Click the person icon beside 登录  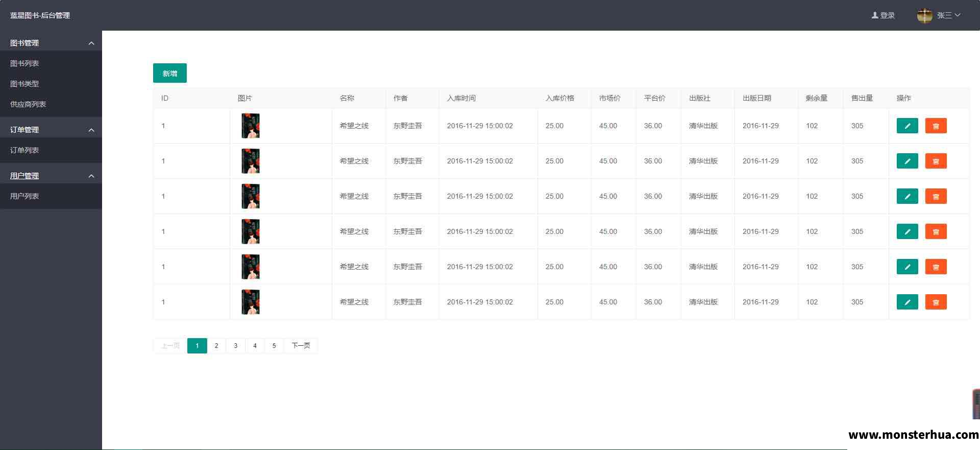874,15
